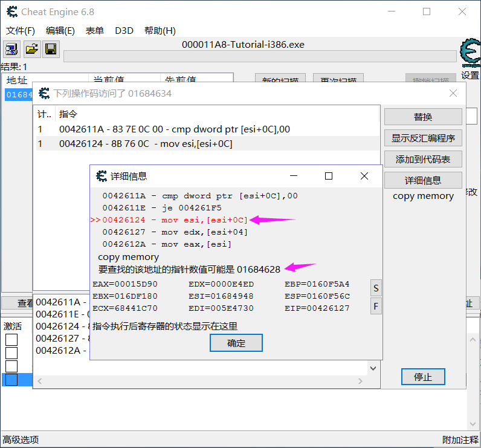Image resolution: width=481 pixels, height=448 pixels.
Task: Click the 替换 button
Action: pyautogui.click(x=423, y=117)
